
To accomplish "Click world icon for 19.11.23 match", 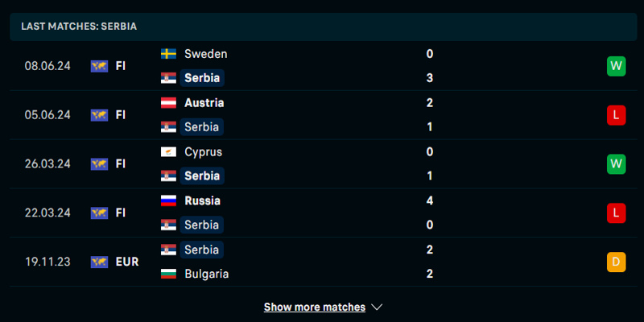I will pyautogui.click(x=99, y=262).
